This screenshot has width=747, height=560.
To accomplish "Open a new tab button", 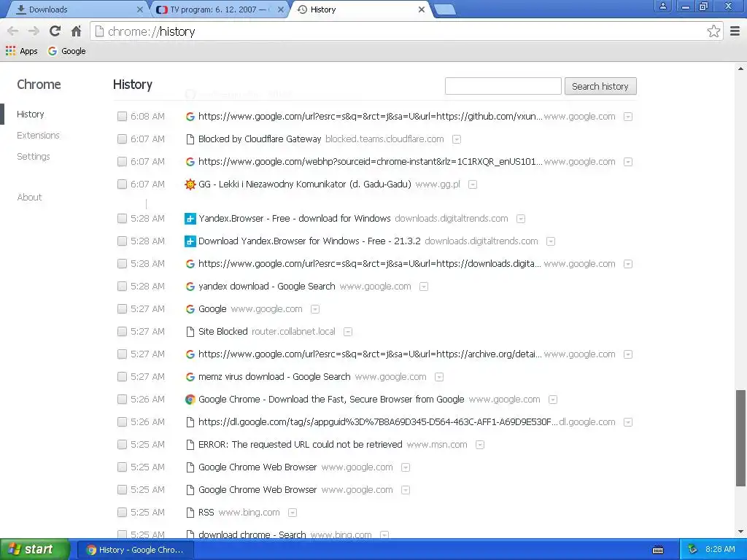I will point(445,9).
